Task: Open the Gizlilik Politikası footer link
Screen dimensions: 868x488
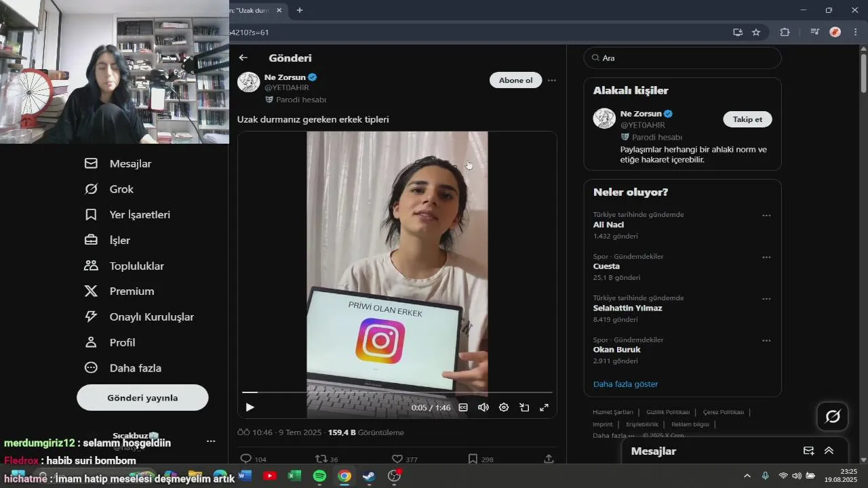Action: [x=667, y=412]
